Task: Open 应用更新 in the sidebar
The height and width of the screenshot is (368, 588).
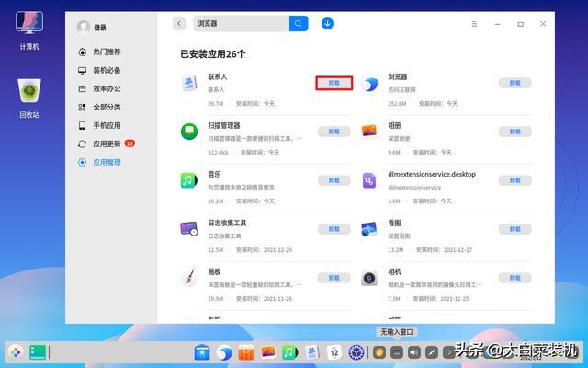Action: click(x=107, y=144)
